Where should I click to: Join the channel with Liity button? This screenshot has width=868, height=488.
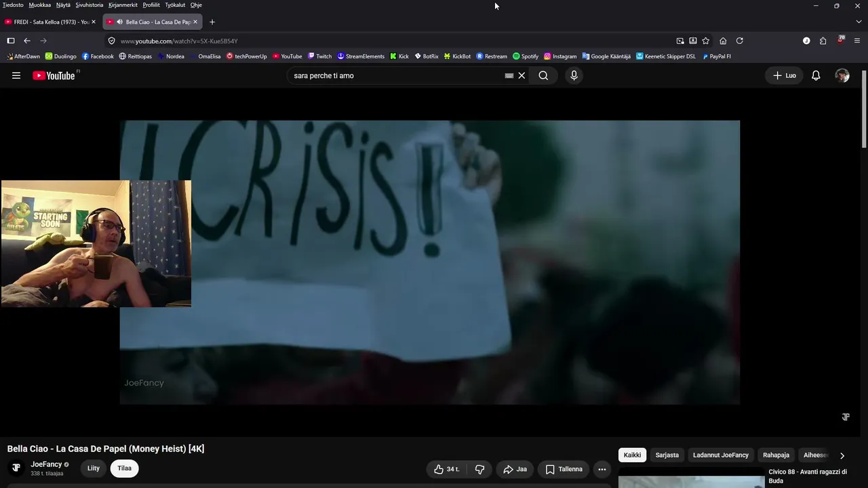click(94, 468)
